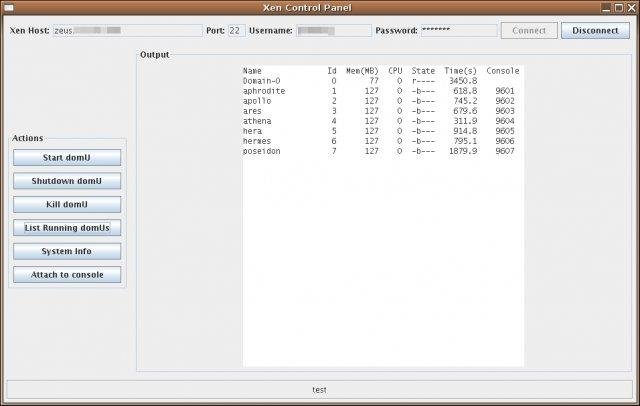Screen dimensions: 640x406
Task: List running domUs
Action: 67,228
